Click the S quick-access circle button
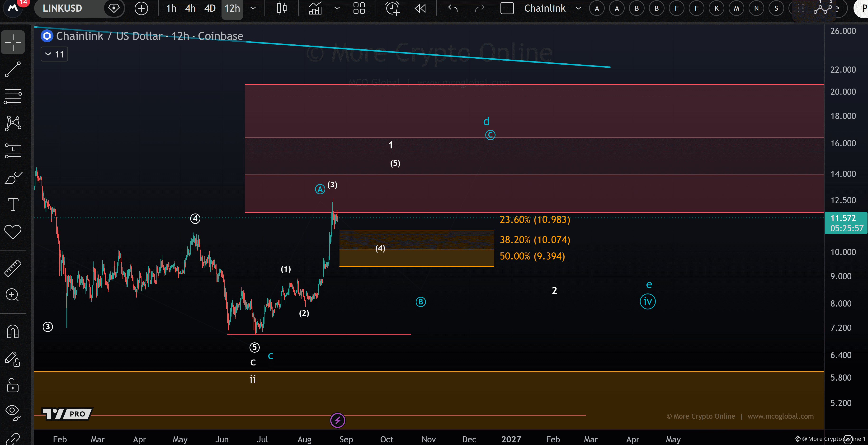This screenshot has height=445, width=868. tap(776, 8)
